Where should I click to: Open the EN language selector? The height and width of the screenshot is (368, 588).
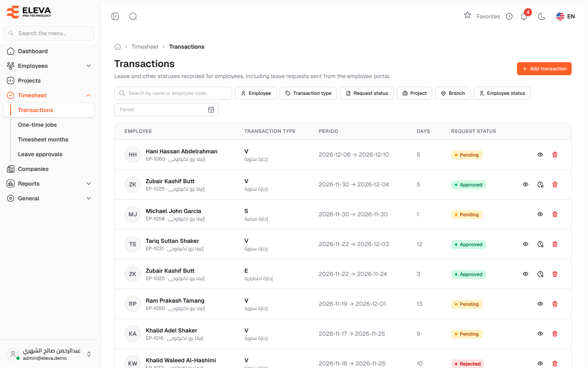pyautogui.click(x=566, y=16)
